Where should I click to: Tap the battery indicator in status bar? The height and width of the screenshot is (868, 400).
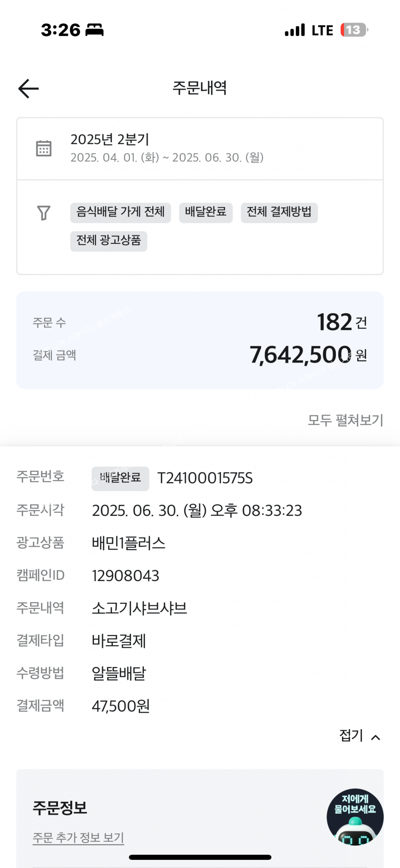(354, 30)
